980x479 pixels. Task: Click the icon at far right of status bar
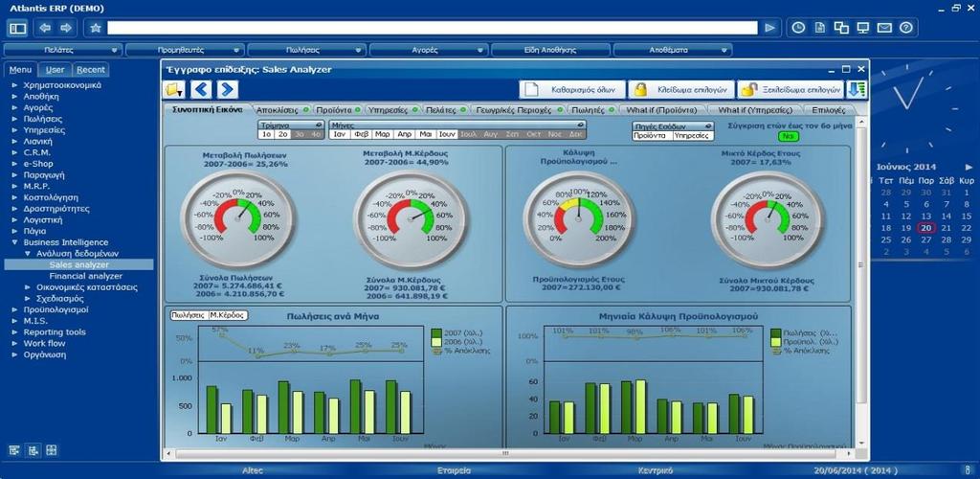(968, 470)
